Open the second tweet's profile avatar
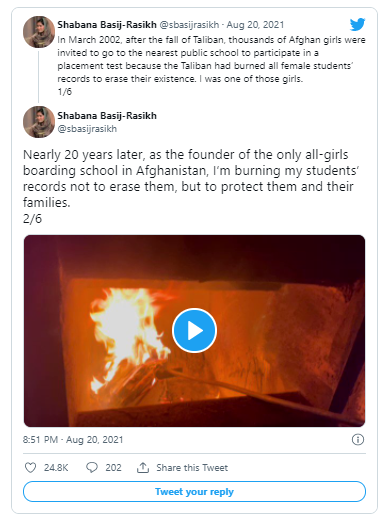Image resolution: width=387 pixels, height=523 pixels. 39,122
